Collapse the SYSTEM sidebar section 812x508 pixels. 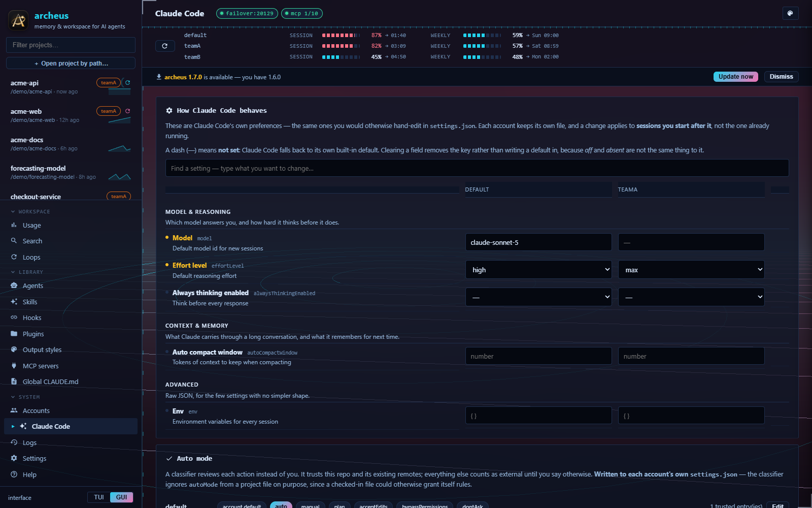click(x=25, y=397)
